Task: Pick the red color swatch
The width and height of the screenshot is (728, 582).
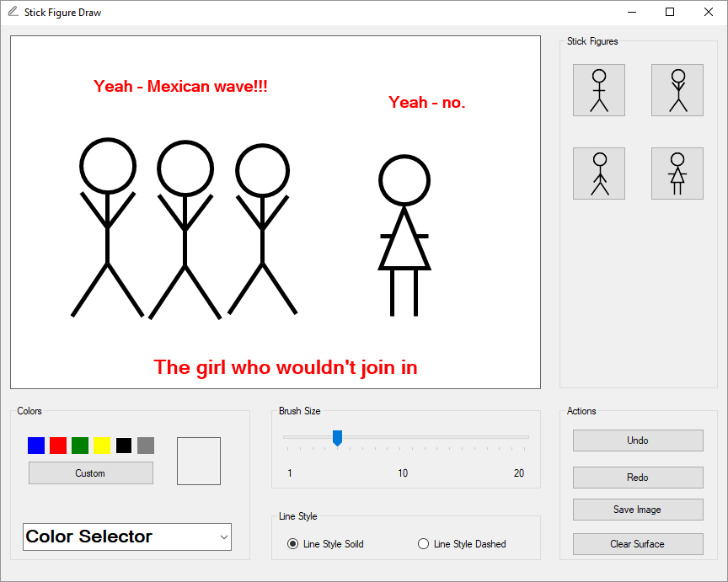Action: point(58,446)
